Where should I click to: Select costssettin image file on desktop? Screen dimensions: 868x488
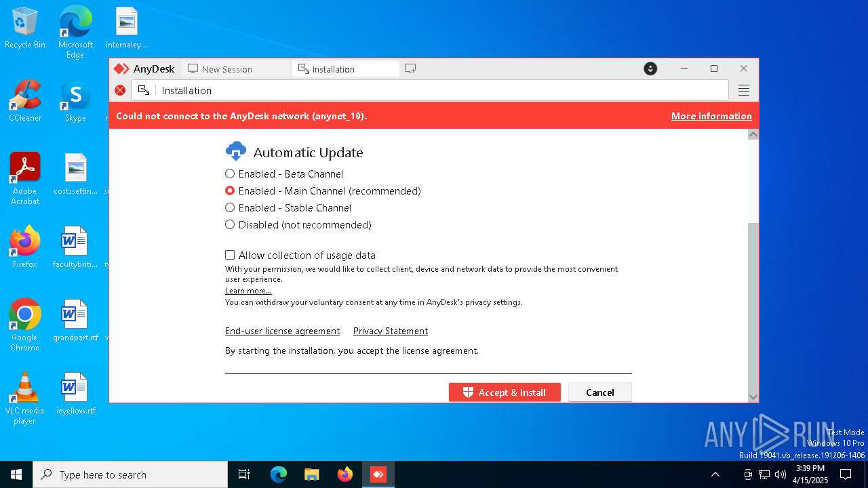coord(75,174)
